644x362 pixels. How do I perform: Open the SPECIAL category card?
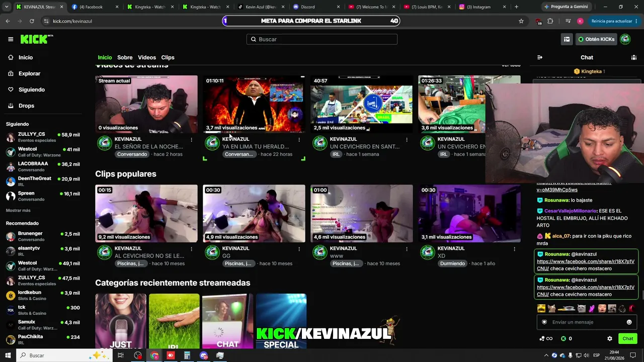tap(281, 321)
